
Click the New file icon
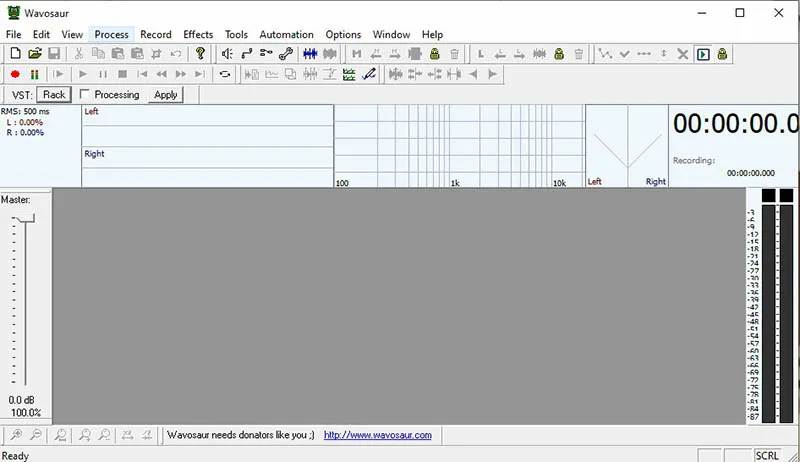coord(15,54)
